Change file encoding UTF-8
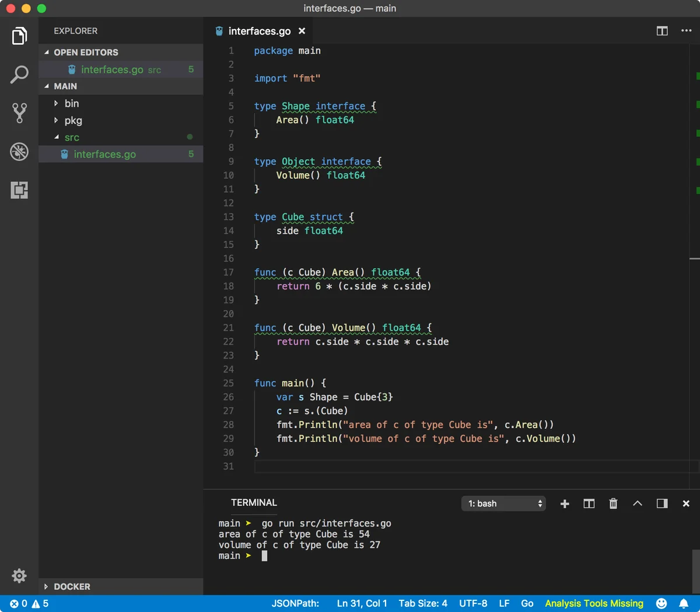 473,603
